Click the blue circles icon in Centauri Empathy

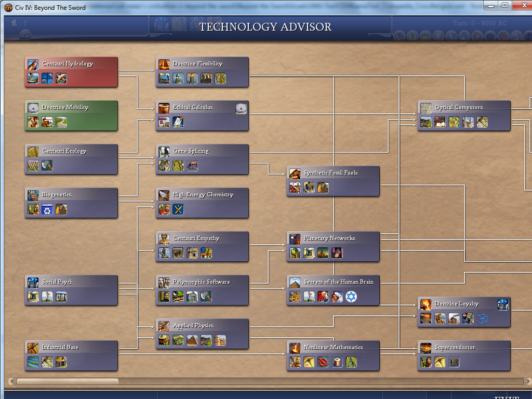click(x=206, y=253)
